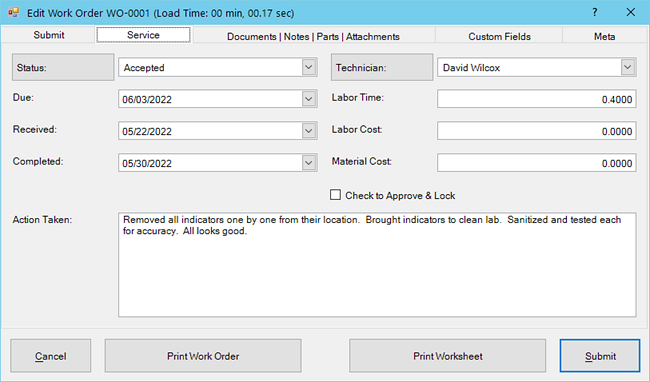This screenshot has height=382, width=650.
Task: Open the Due date picker arrow
Action: (308, 99)
